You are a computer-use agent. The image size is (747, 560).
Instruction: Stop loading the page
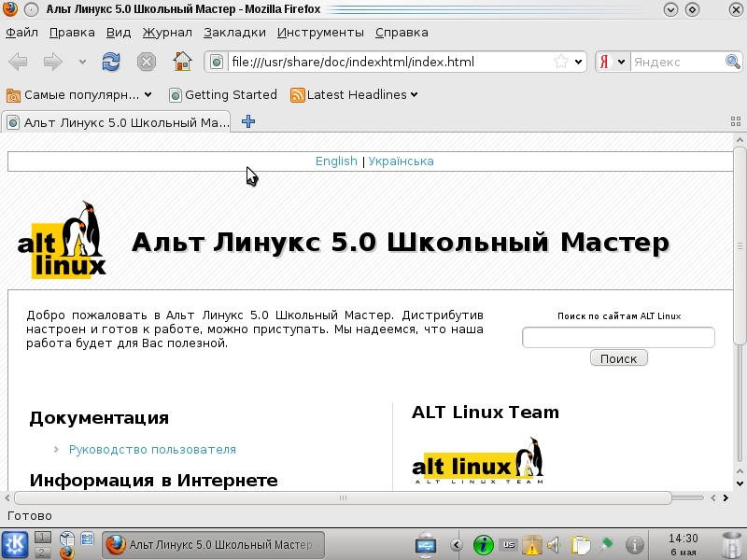coord(147,62)
